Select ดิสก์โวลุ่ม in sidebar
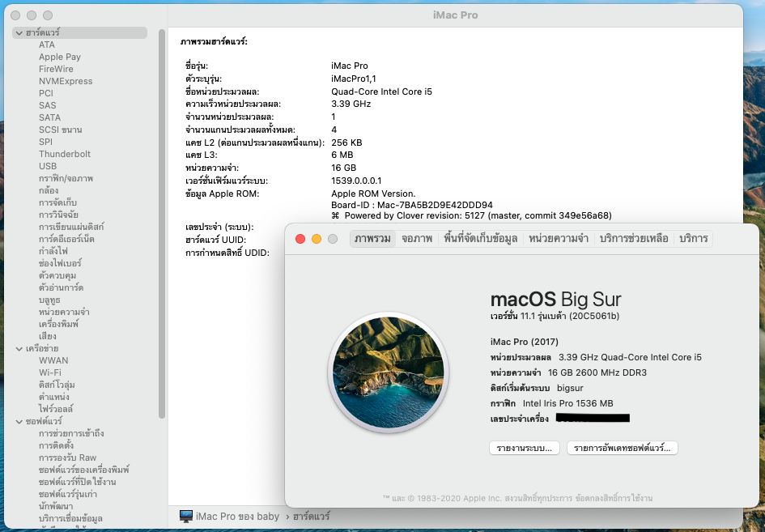The image size is (765, 532). [57, 385]
